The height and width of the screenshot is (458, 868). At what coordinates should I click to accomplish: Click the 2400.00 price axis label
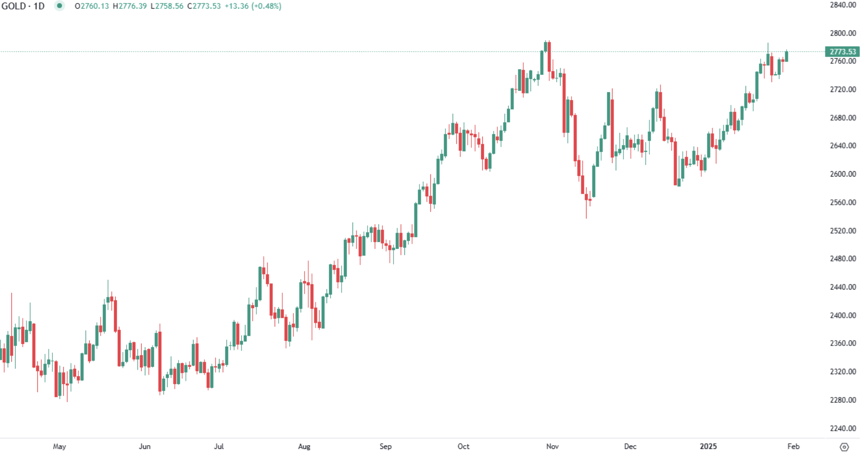point(842,315)
